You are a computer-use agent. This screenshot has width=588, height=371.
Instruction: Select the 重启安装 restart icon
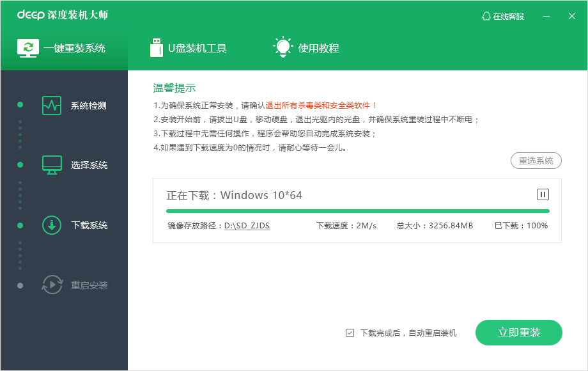(x=51, y=285)
